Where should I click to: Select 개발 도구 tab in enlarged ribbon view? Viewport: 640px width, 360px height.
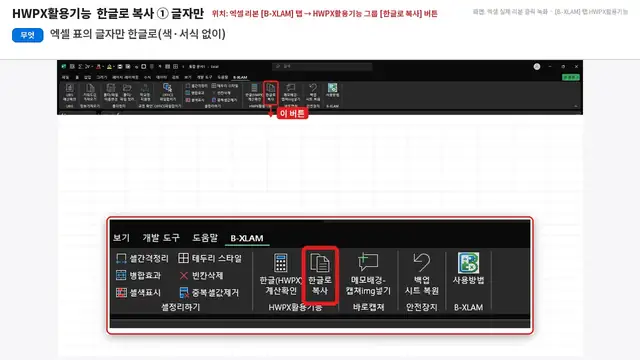coord(161,238)
